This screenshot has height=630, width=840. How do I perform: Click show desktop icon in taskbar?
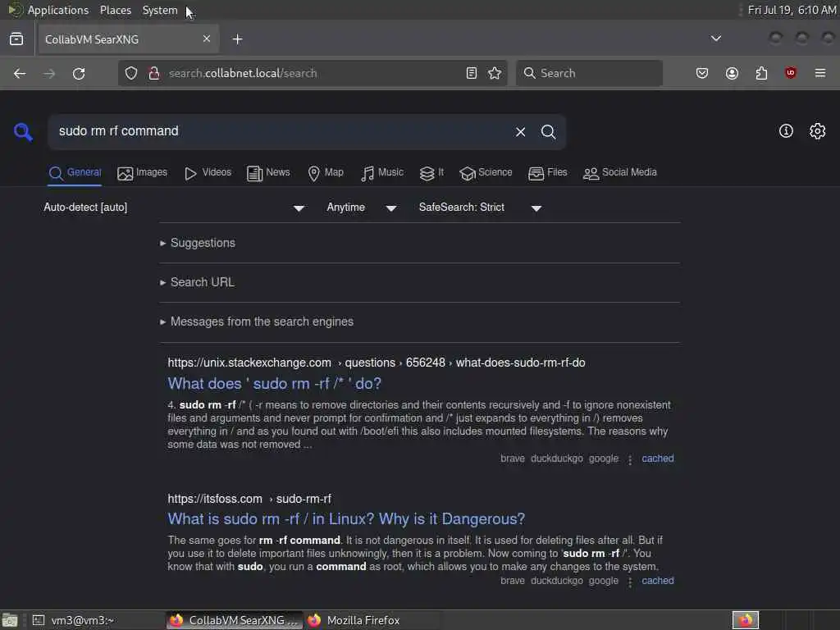click(10, 620)
